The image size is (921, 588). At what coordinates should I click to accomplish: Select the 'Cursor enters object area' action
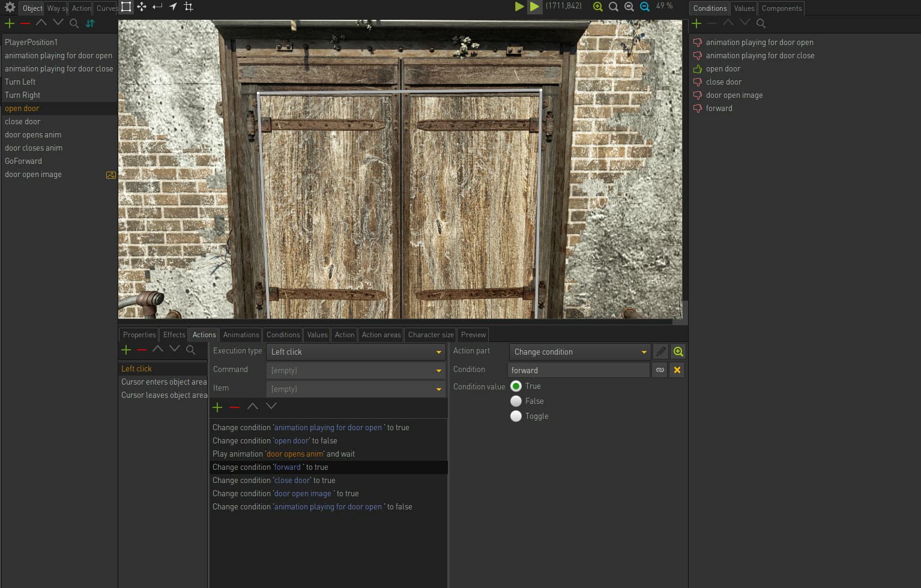point(163,382)
